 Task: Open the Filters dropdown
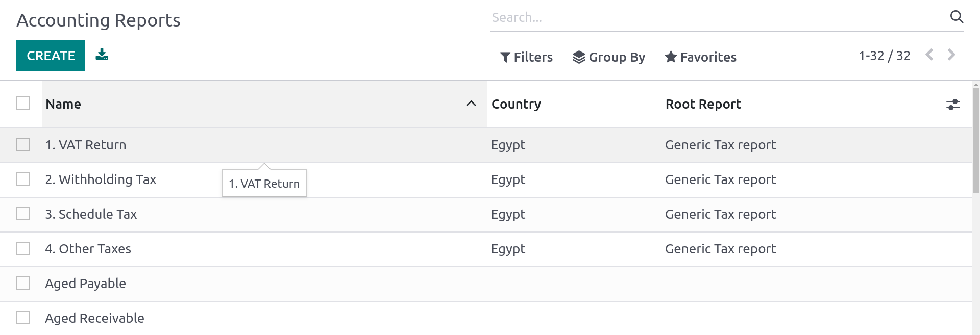(x=526, y=57)
